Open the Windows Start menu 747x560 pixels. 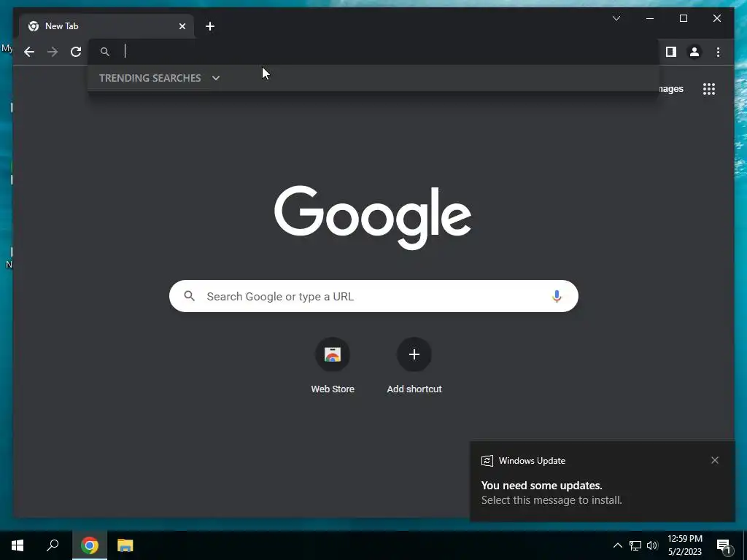pyautogui.click(x=18, y=545)
